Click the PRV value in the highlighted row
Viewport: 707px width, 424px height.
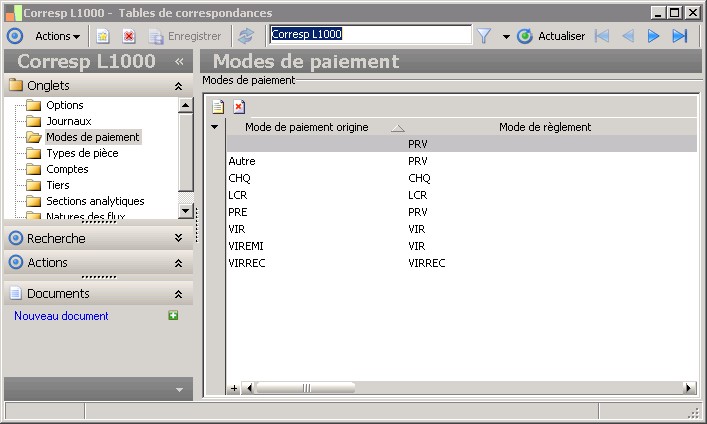pos(418,144)
